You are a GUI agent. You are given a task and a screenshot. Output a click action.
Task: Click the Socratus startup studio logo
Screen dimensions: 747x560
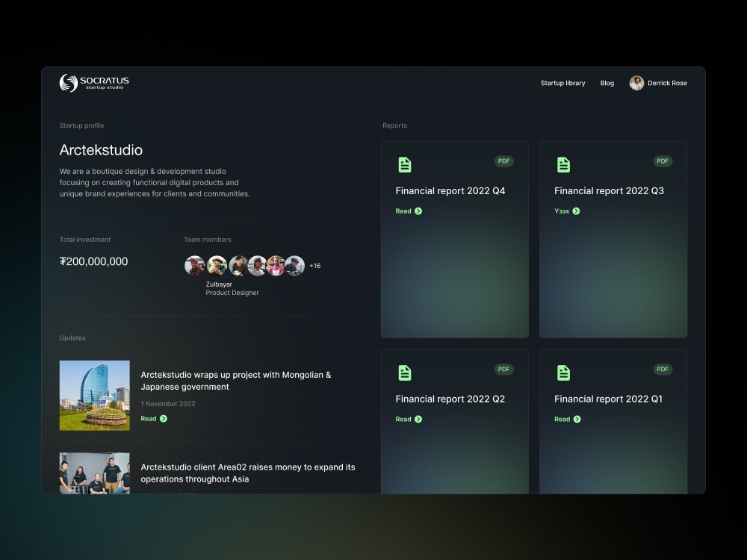click(94, 83)
